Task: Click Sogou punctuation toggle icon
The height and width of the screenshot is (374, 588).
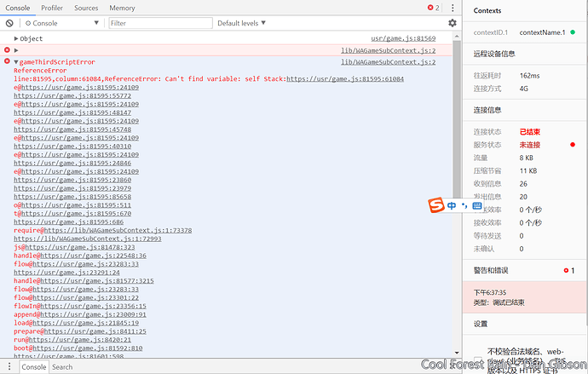Action: point(464,205)
